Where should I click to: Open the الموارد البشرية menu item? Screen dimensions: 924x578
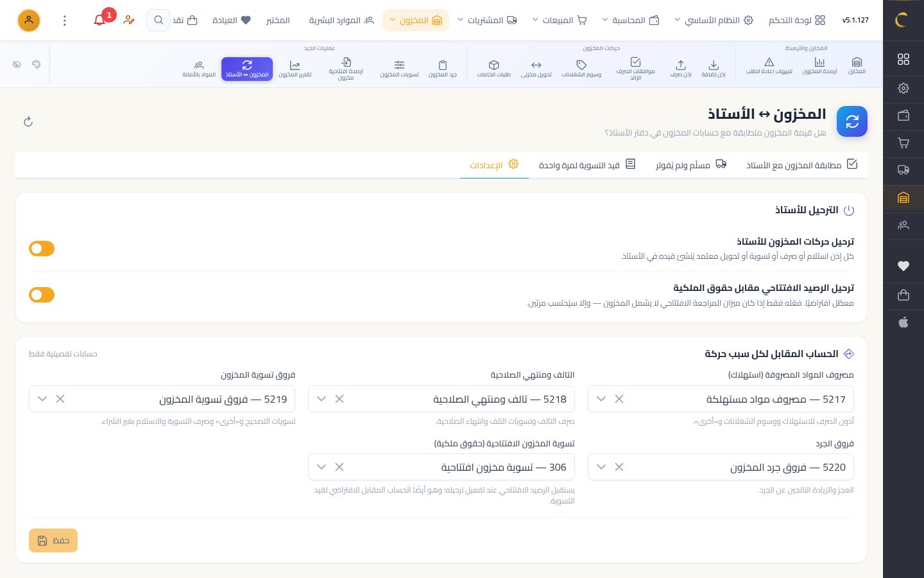point(341,21)
